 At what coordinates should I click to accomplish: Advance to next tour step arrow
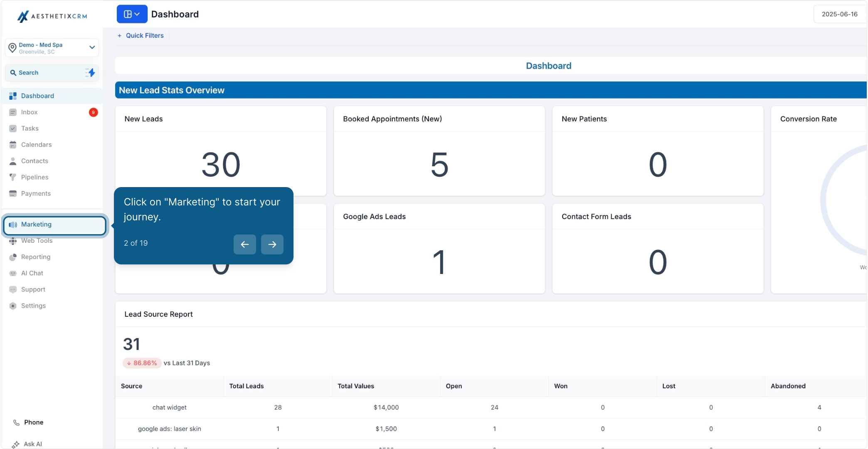pos(272,244)
